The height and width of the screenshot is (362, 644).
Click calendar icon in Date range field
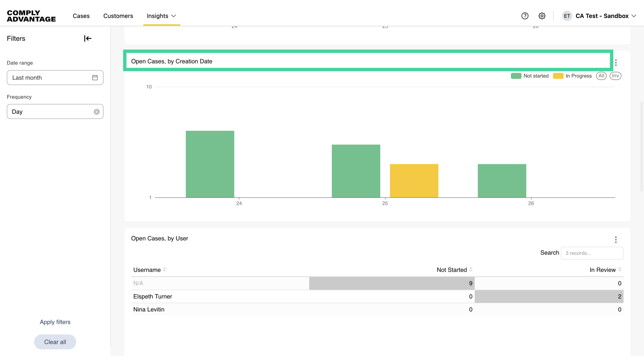[x=95, y=77]
